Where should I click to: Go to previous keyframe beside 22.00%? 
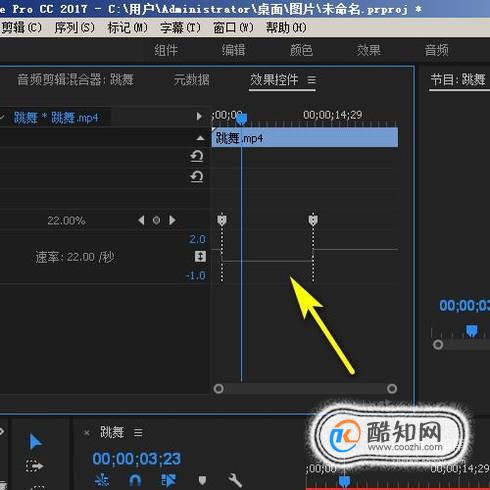pyautogui.click(x=141, y=220)
